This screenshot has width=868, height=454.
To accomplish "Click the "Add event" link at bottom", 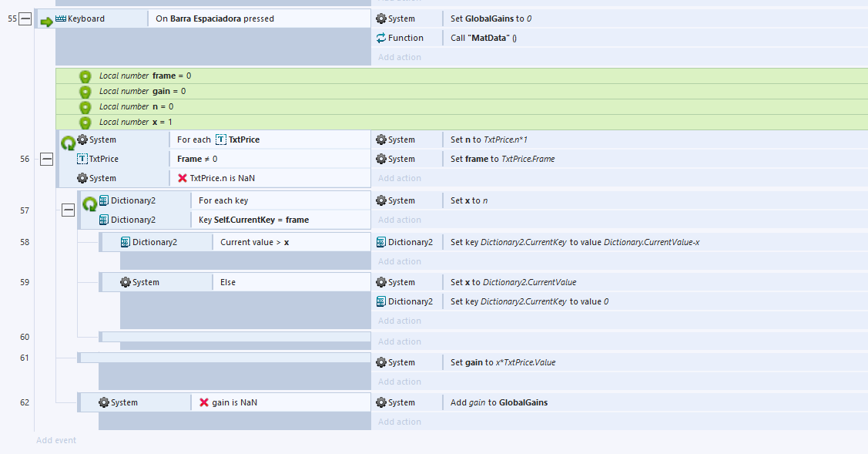I will (x=56, y=440).
